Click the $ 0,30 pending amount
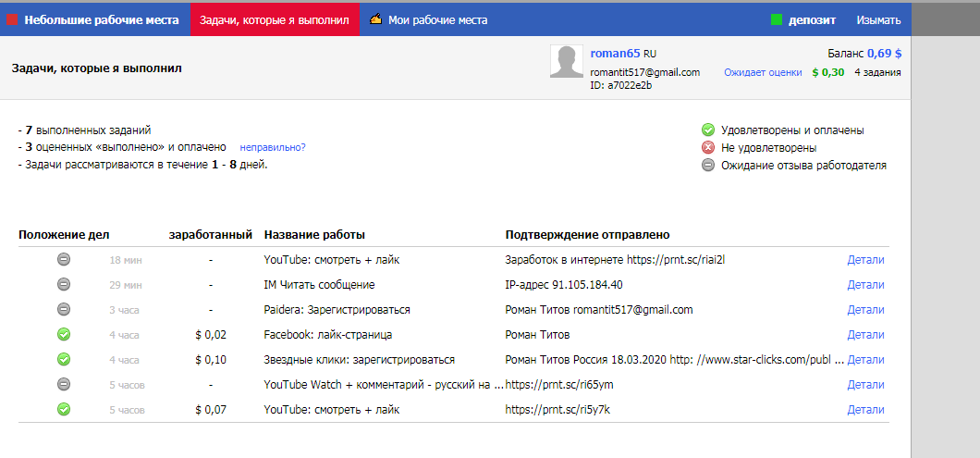980x458 pixels. (x=828, y=72)
